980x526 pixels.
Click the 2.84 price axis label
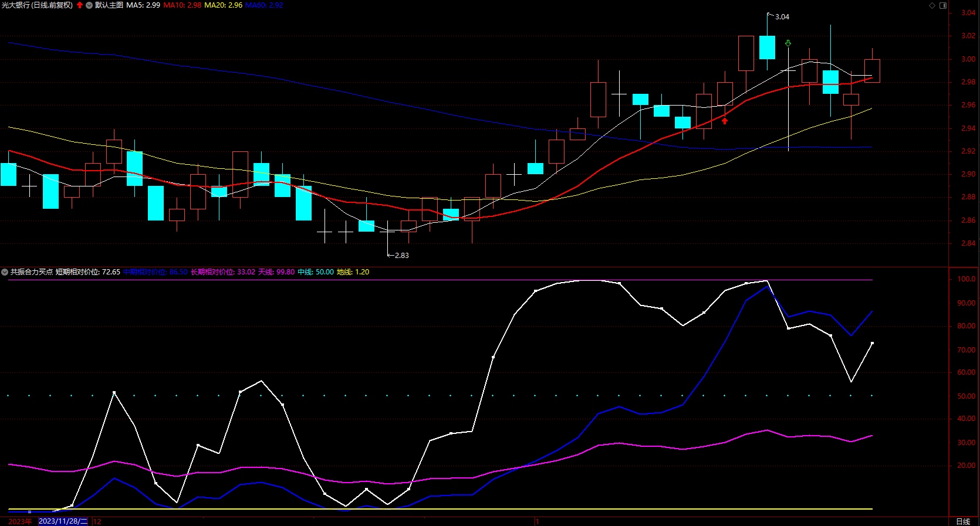(x=968, y=243)
